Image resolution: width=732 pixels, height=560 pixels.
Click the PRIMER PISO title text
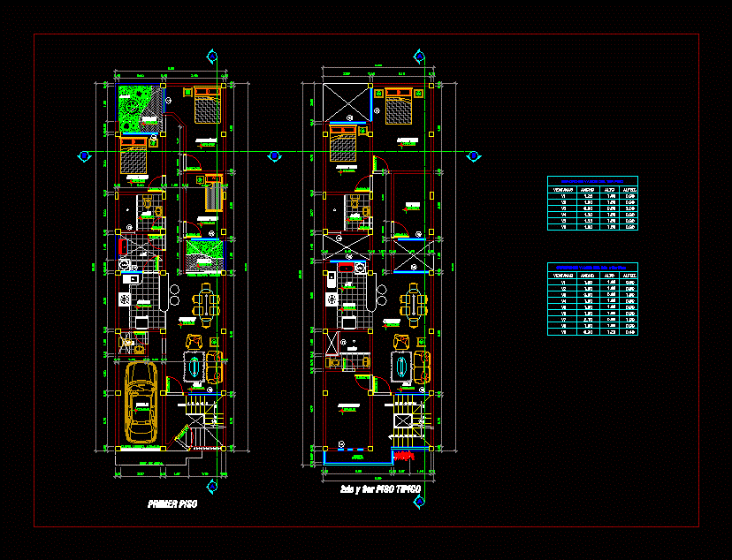tap(172, 504)
